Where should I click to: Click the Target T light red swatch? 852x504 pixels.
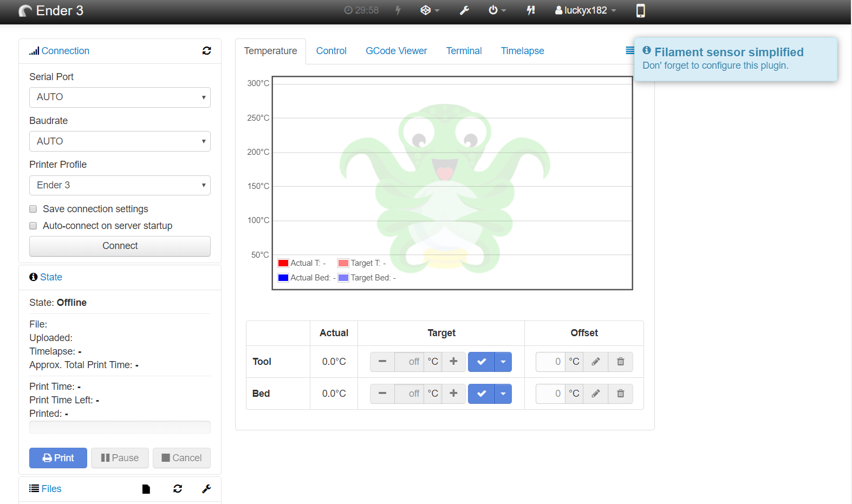[343, 263]
